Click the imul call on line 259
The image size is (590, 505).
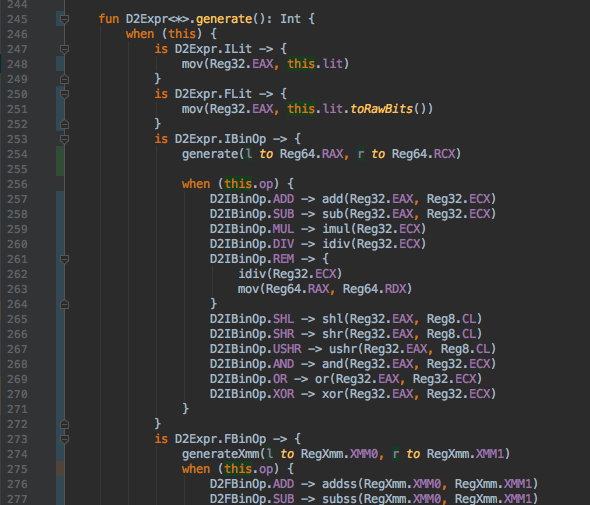336,229
